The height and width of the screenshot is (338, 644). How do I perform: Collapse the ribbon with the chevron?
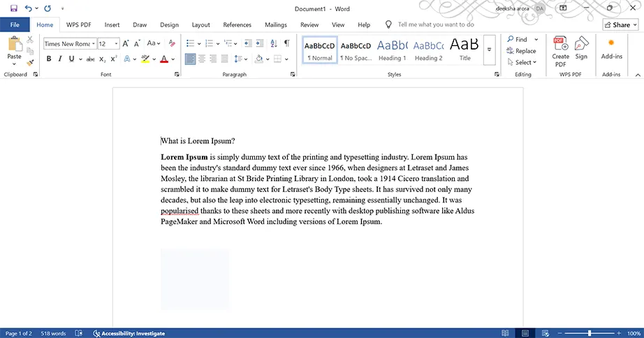(638, 75)
